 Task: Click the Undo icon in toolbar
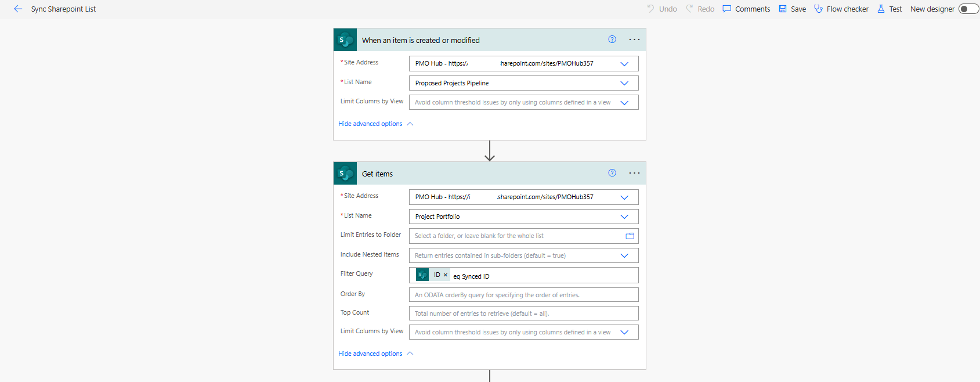(x=651, y=9)
